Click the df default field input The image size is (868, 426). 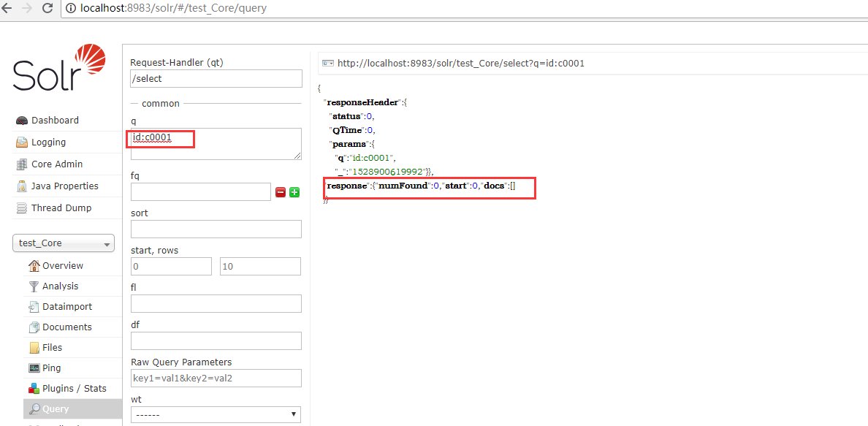tap(216, 341)
